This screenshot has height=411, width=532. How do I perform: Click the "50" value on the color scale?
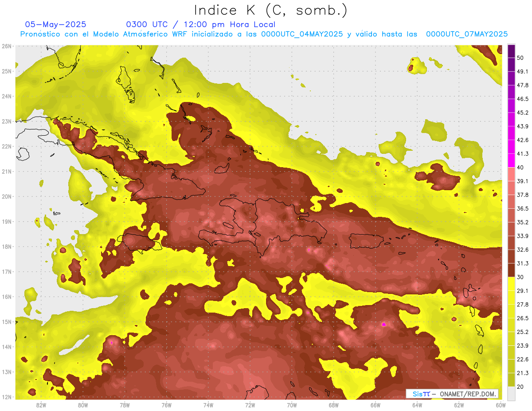[x=520, y=58]
